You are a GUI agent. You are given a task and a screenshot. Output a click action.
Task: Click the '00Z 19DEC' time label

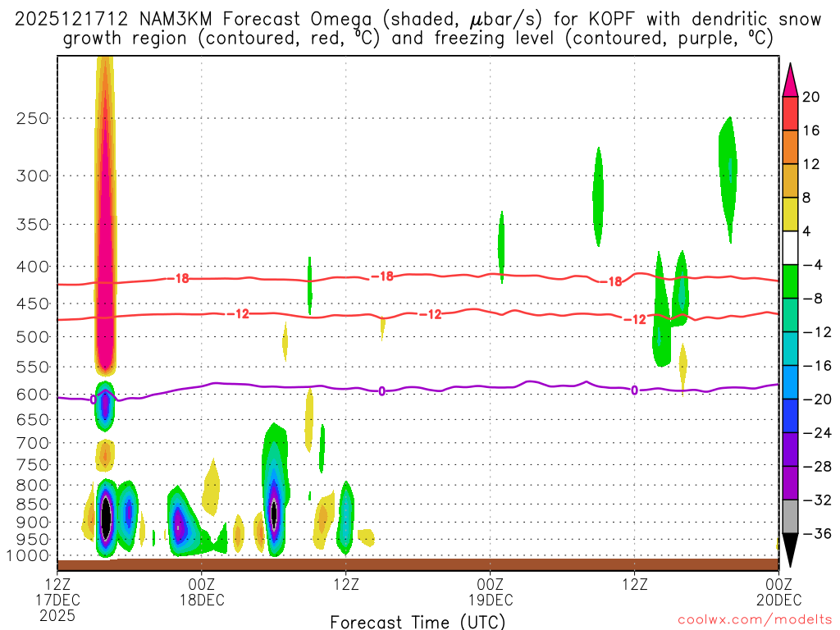click(x=491, y=591)
